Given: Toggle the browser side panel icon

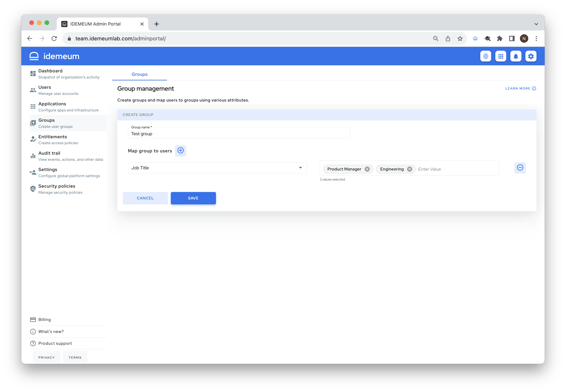Looking at the screenshot, I should tap(512, 38).
